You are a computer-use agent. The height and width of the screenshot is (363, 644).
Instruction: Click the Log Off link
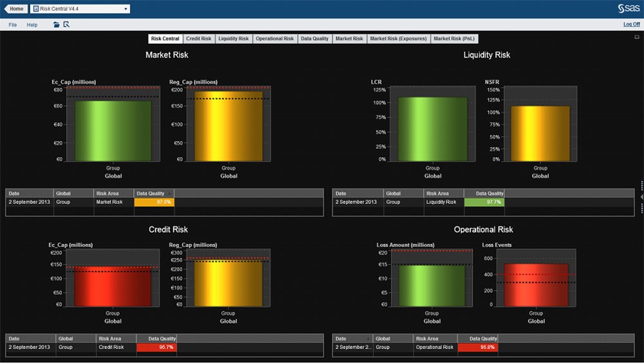coord(631,24)
